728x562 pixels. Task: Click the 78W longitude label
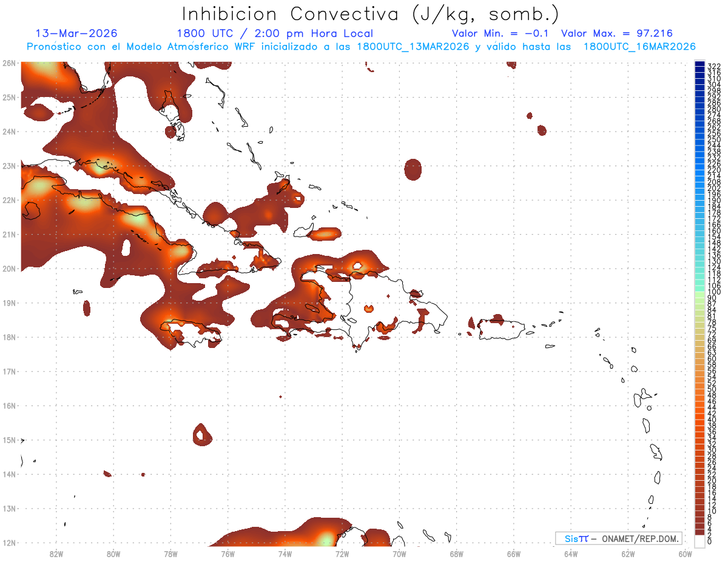170,554
